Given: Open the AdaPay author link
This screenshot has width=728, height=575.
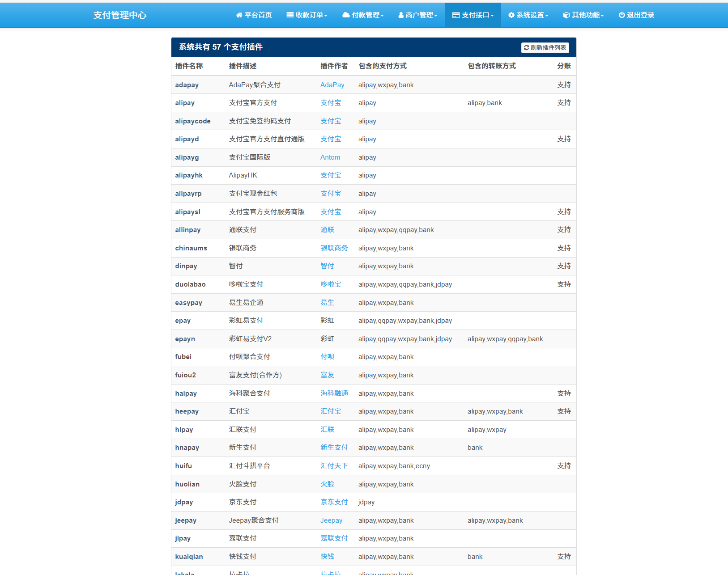Looking at the screenshot, I should [x=332, y=85].
